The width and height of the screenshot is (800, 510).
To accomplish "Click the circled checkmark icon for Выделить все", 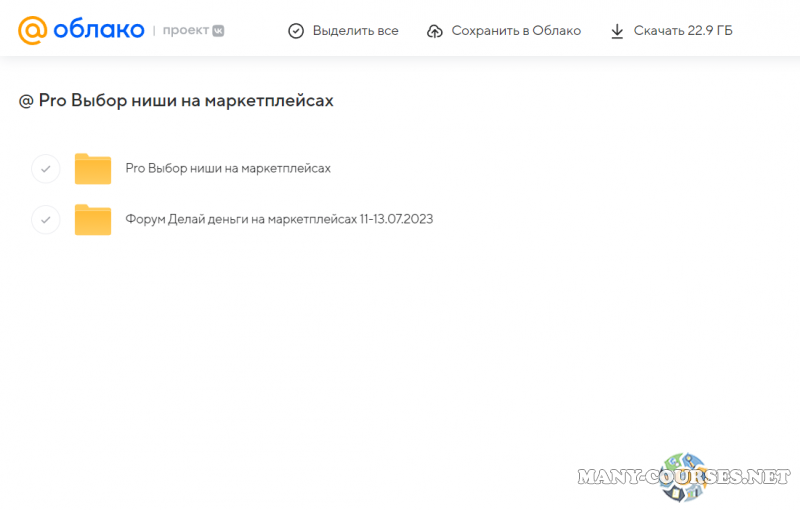I will 296,31.
